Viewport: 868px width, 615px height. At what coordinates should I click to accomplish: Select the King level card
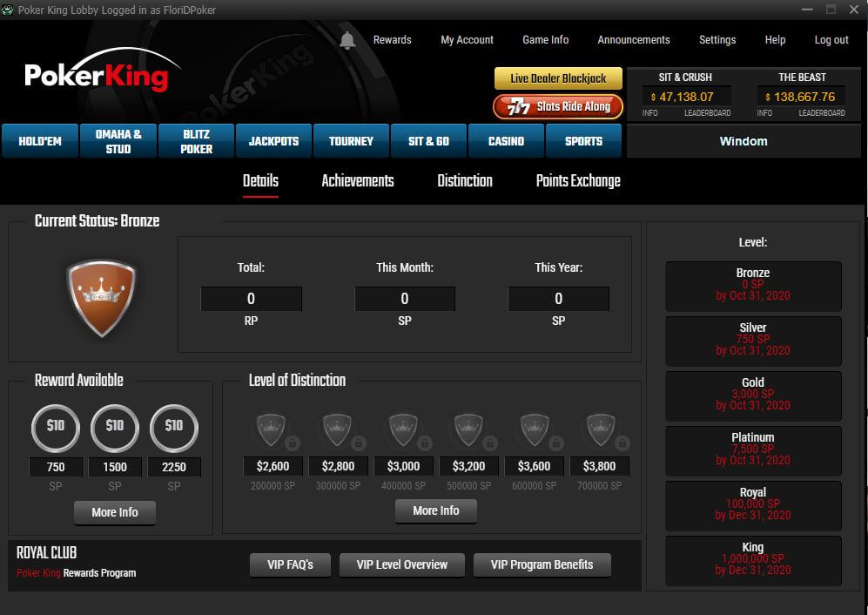(x=753, y=560)
